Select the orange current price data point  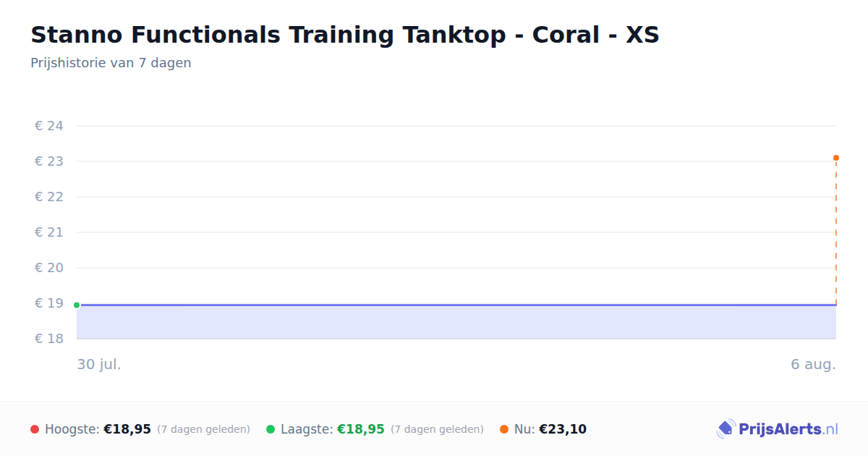pos(836,158)
